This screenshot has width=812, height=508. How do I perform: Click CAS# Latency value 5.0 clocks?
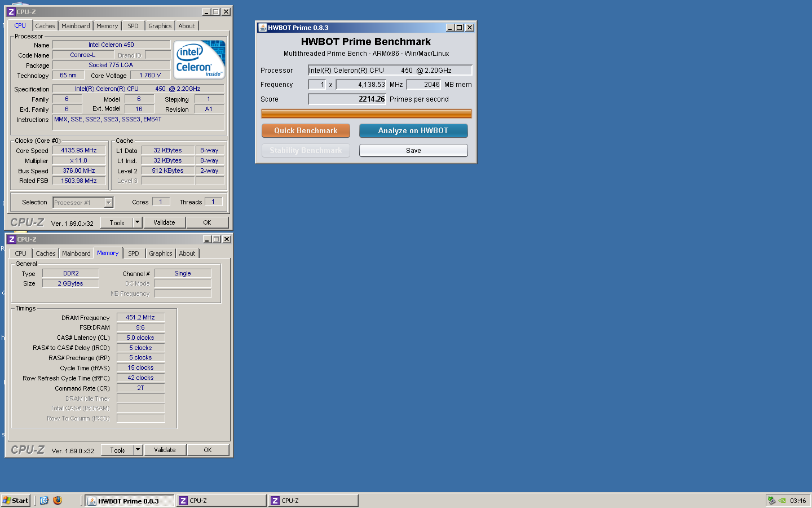(140, 338)
